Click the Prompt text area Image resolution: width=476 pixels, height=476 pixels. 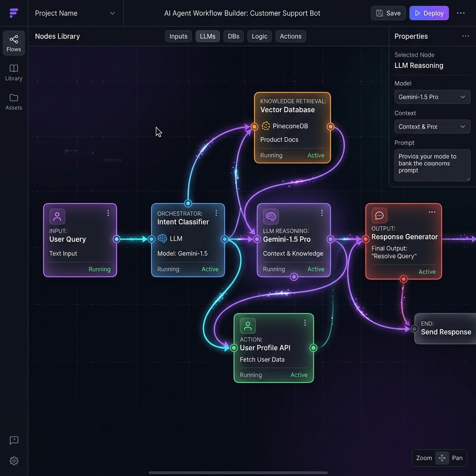[432, 165]
